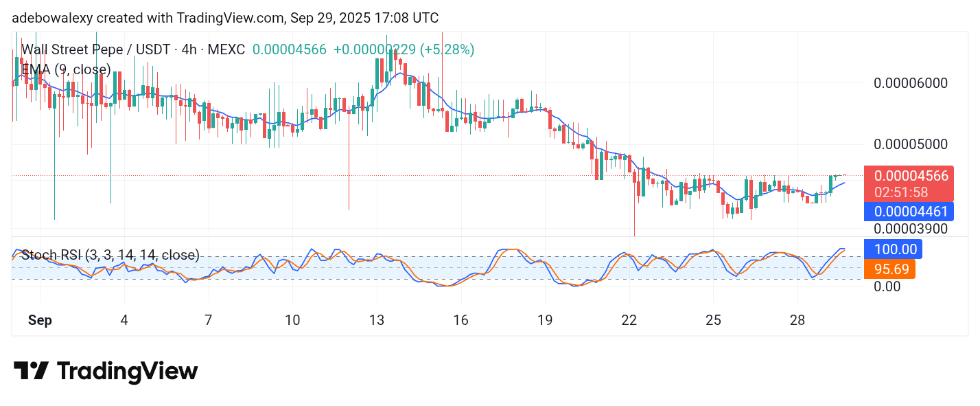Click the 0.00005000 price axis label
Viewport: 980px width, 406px height.
pos(910,144)
